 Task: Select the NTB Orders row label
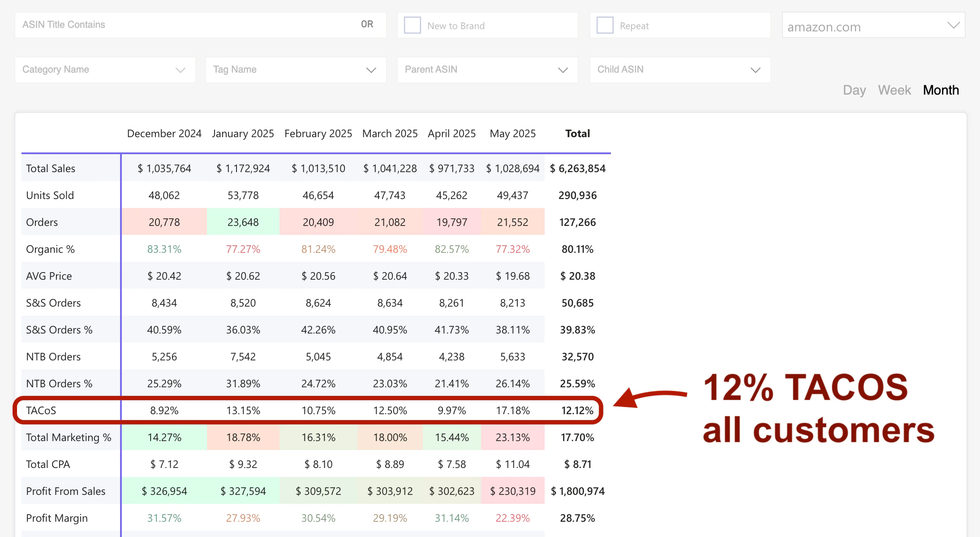[53, 357]
